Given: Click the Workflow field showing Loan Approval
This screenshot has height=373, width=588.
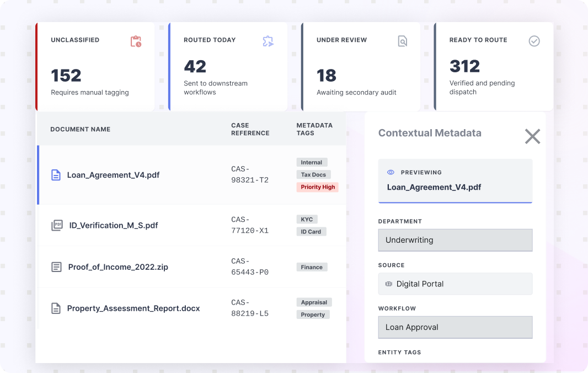Looking at the screenshot, I should pyautogui.click(x=455, y=327).
